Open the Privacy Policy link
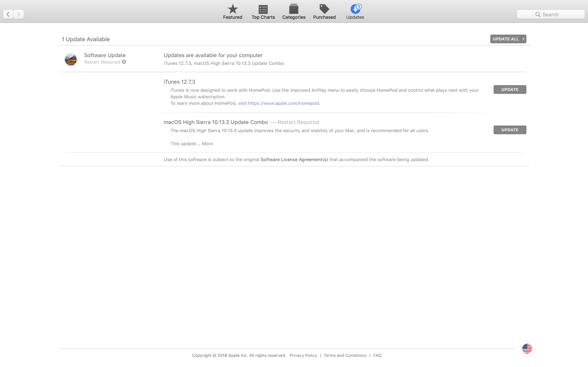 click(303, 355)
